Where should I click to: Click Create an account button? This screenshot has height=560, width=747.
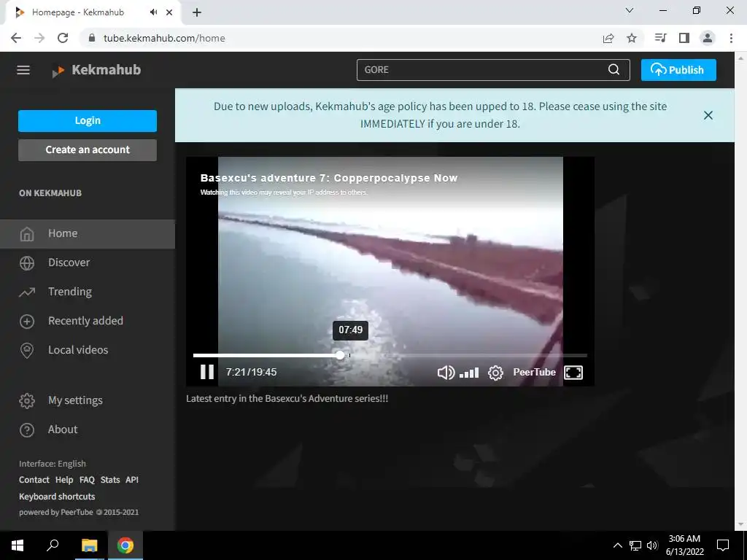pyautogui.click(x=88, y=150)
